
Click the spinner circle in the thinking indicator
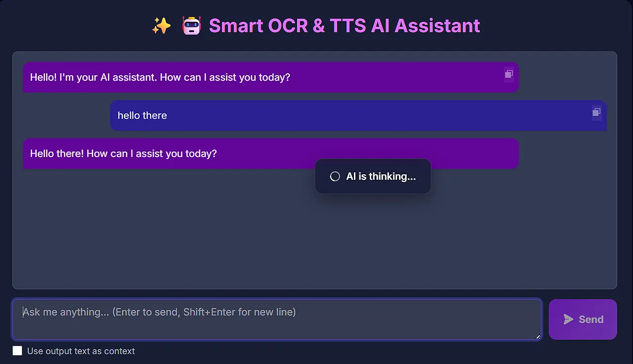point(335,176)
